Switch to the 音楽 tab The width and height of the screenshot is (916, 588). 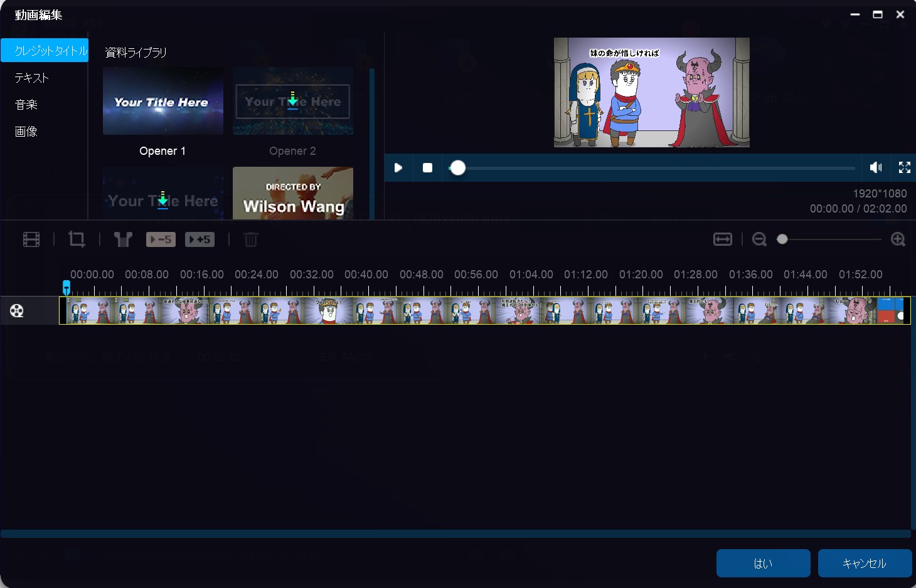coord(26,105)
